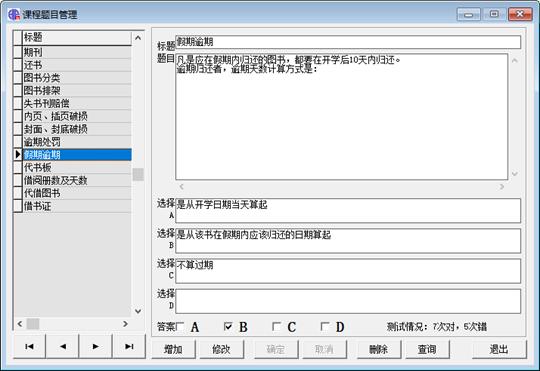The width and height of the screenshot is (540, 371).
Task: Maximize the 课程题目管理 window
Action: (494, 14)
